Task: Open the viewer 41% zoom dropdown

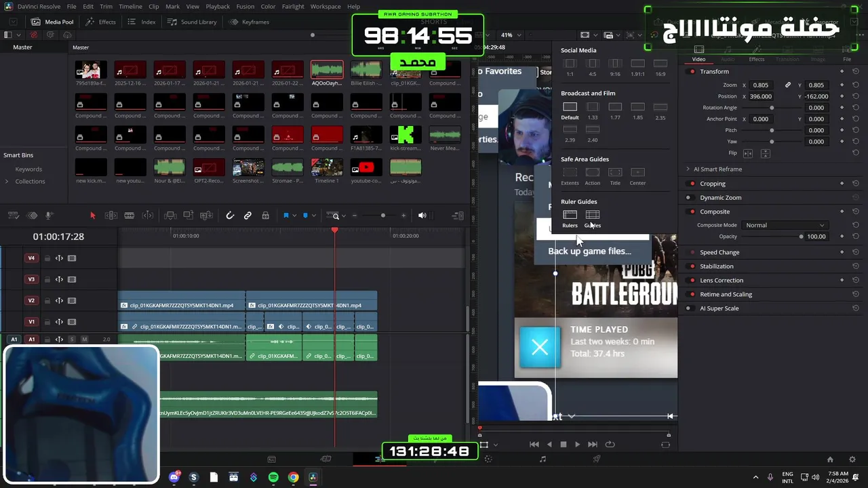Action: (511, 35)
